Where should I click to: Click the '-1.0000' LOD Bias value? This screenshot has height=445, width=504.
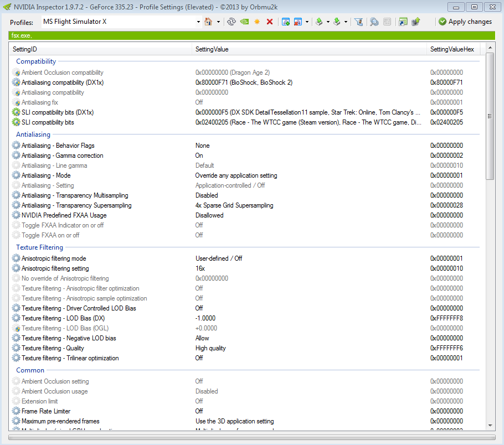(x=205, y=318)
